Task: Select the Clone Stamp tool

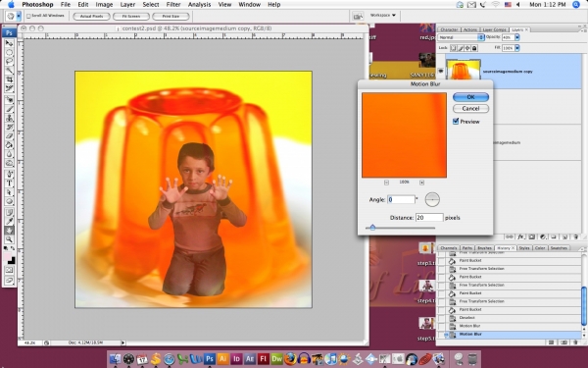Action: 9,119
